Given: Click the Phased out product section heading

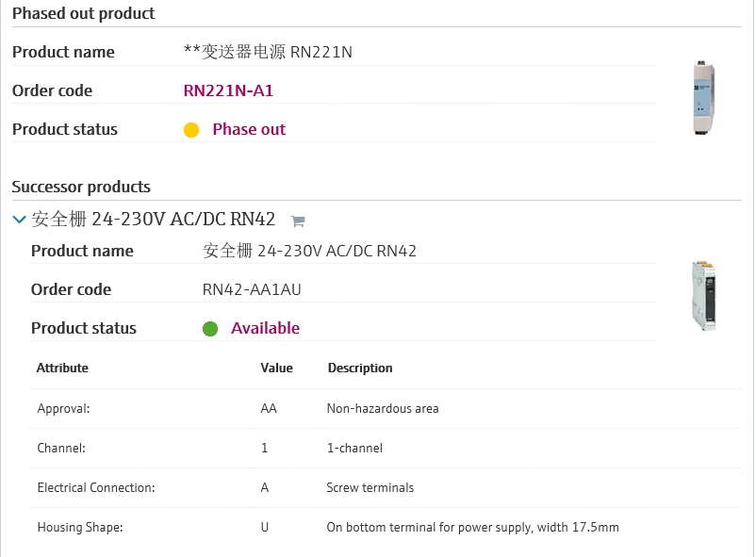Looking at the screenshot, I should coord(84,13).
